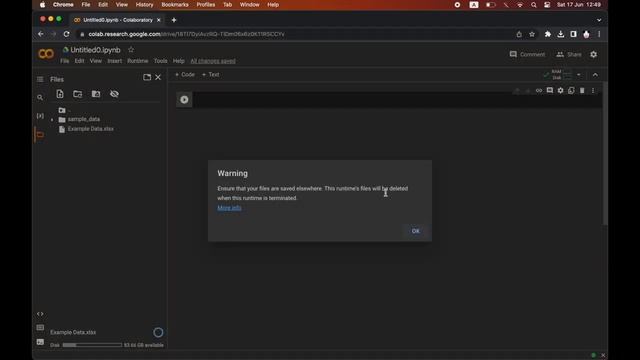
Task: Open Command palette sidebar icon
Action: (x=40, y=328)
